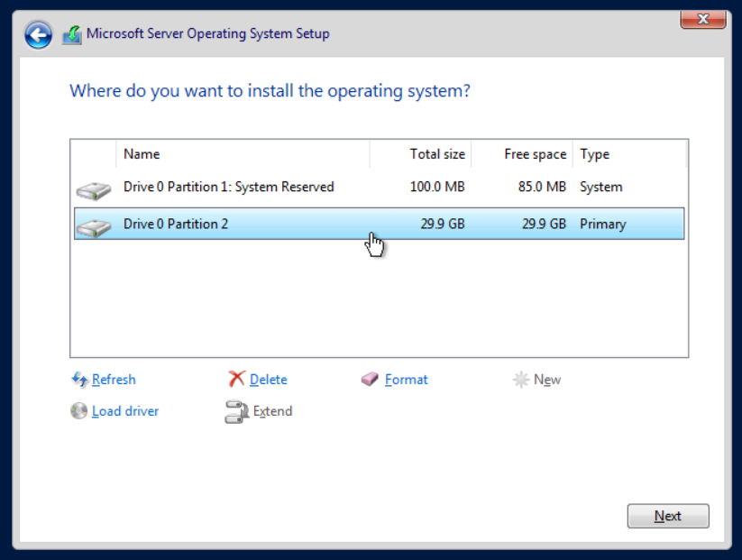
Task: Click the Next button
Action: tap(668, 516)
